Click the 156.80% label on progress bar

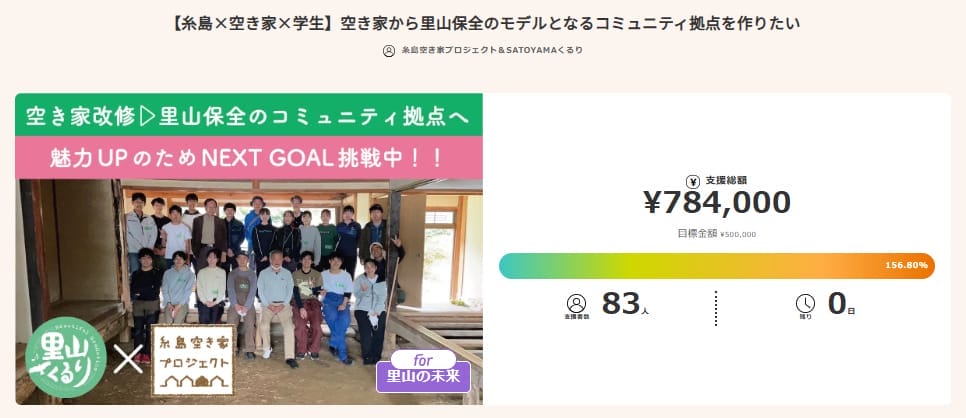tap(906, 266)
